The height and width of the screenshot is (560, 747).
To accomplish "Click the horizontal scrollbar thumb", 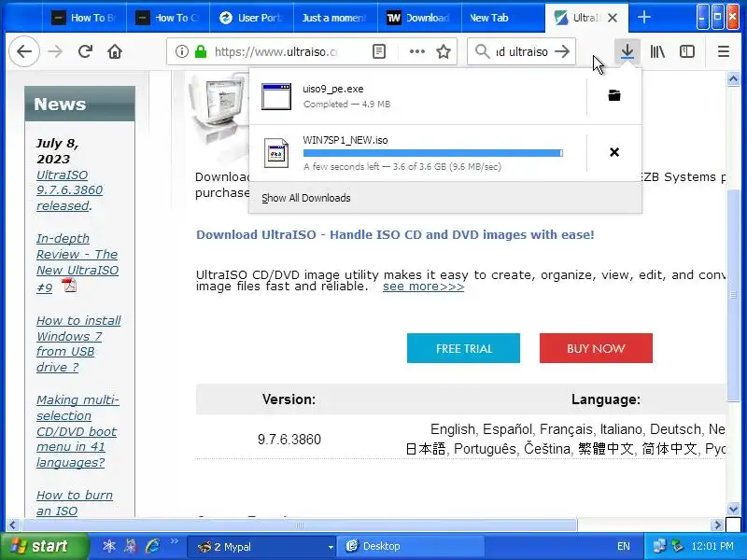I will click(300, 525).
